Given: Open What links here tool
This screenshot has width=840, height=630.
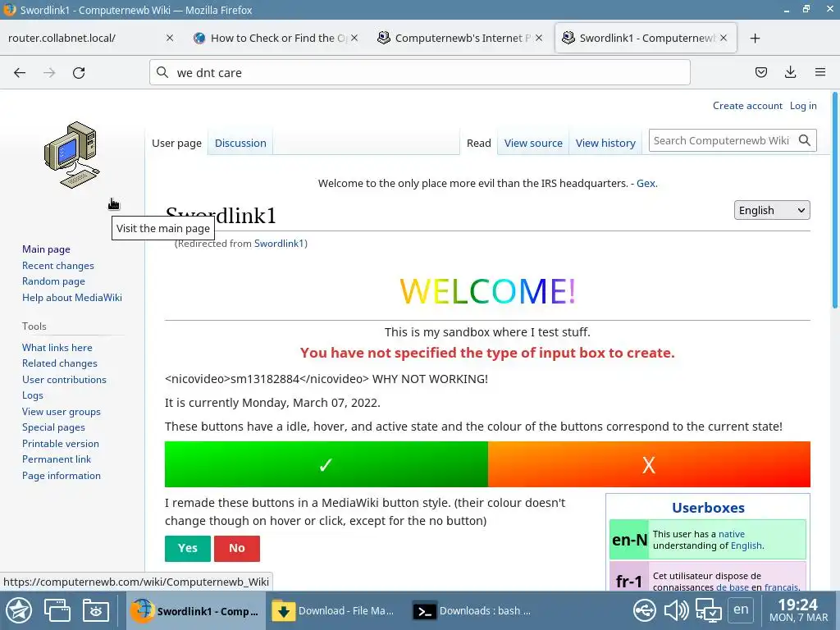Looking at the screenshot, I should [x=57, y=347].
